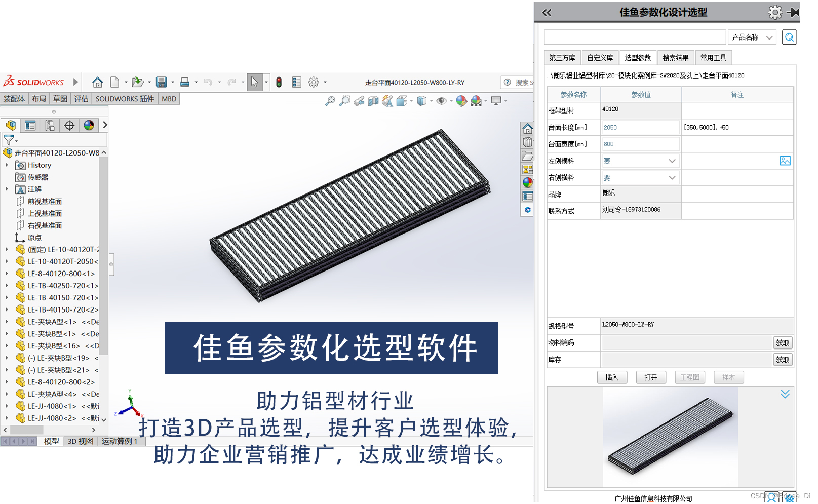Expand the SolidWorks menu arrow beside logo
This screenshot has height=504, width=818.
[75, 82]
